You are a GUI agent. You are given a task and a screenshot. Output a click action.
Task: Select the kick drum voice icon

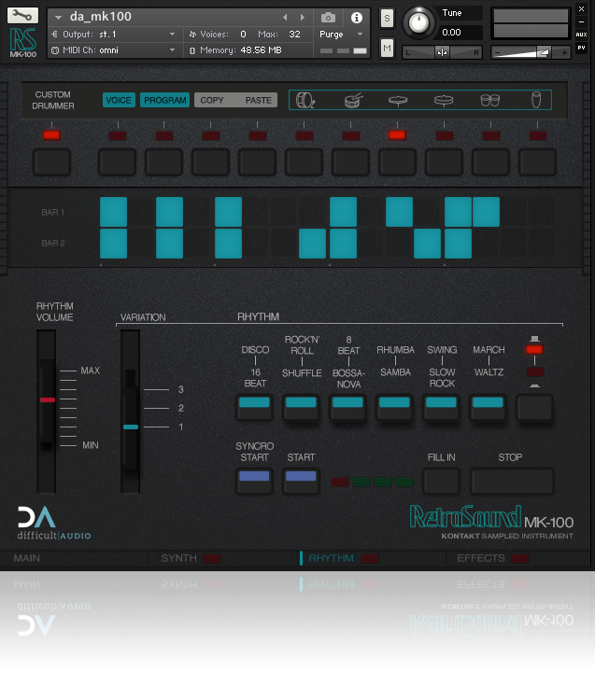(305, 100)
